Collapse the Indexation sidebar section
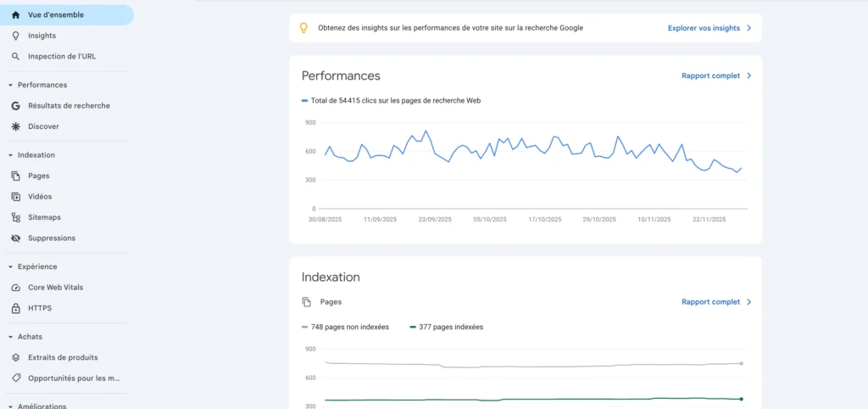This screenshot has height=409, width=868. (x=10, y=155)
